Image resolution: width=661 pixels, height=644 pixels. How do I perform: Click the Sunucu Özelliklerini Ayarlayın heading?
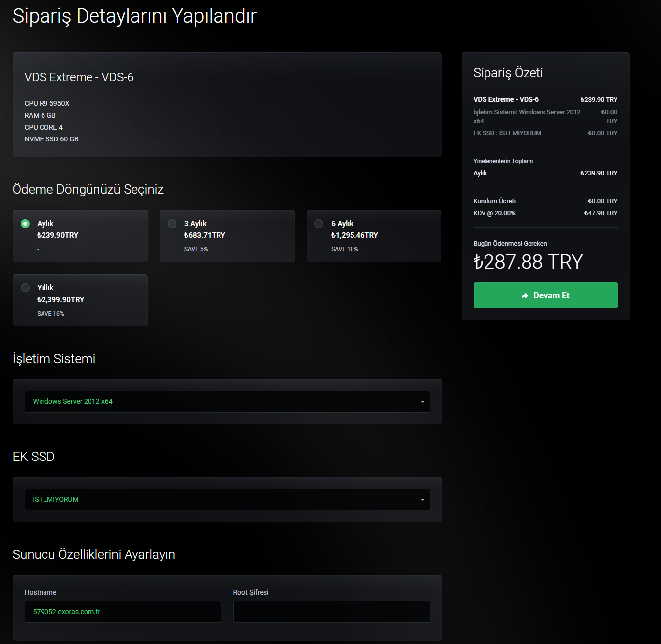(x=94, y=554)
